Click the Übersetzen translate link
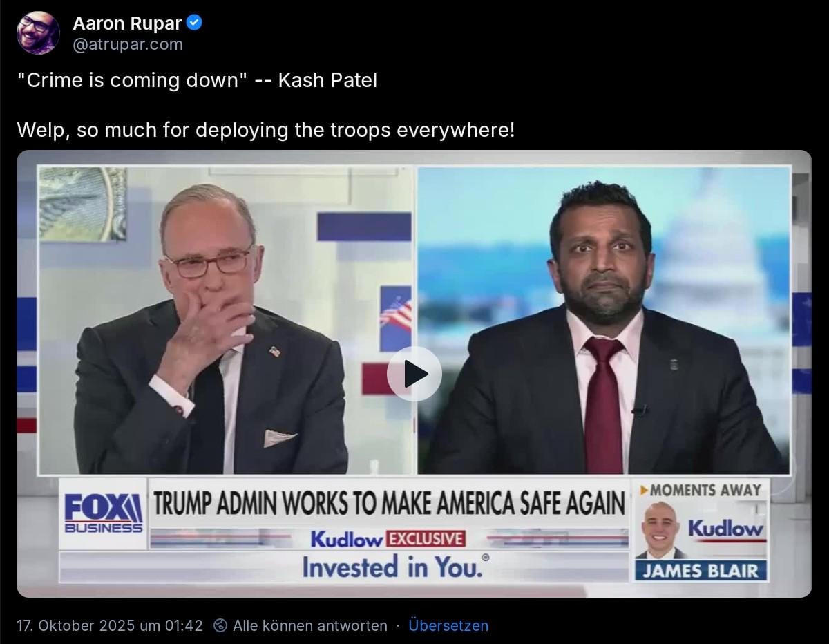 pyautogui.click(x=448, y=625)
